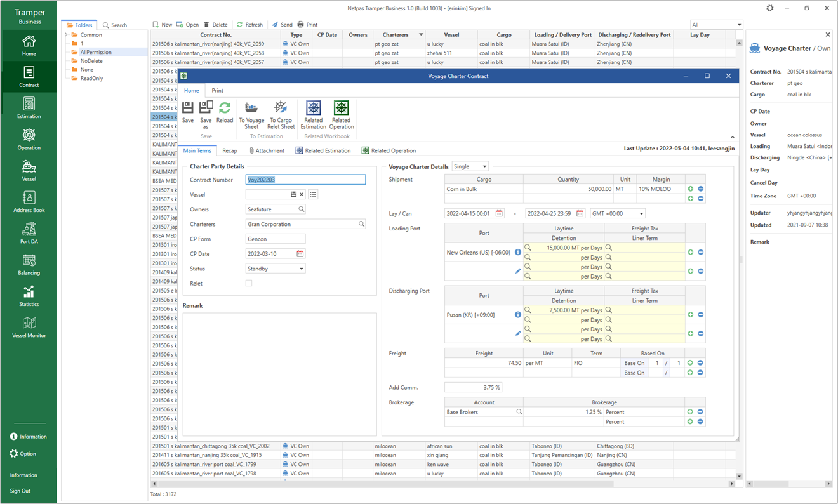
Task: Expand the Common folder tree node
Action: (67, 35)
